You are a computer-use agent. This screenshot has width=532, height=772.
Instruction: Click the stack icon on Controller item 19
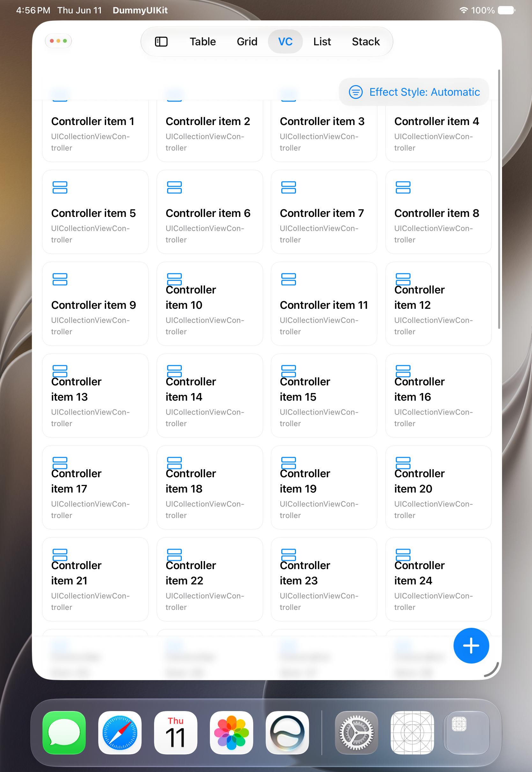pos(289,463)
